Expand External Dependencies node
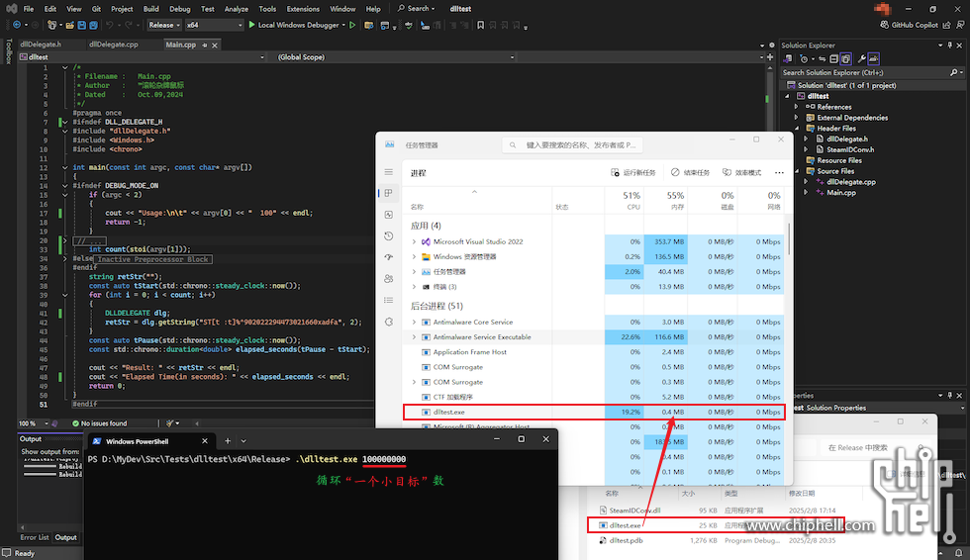 796,118
